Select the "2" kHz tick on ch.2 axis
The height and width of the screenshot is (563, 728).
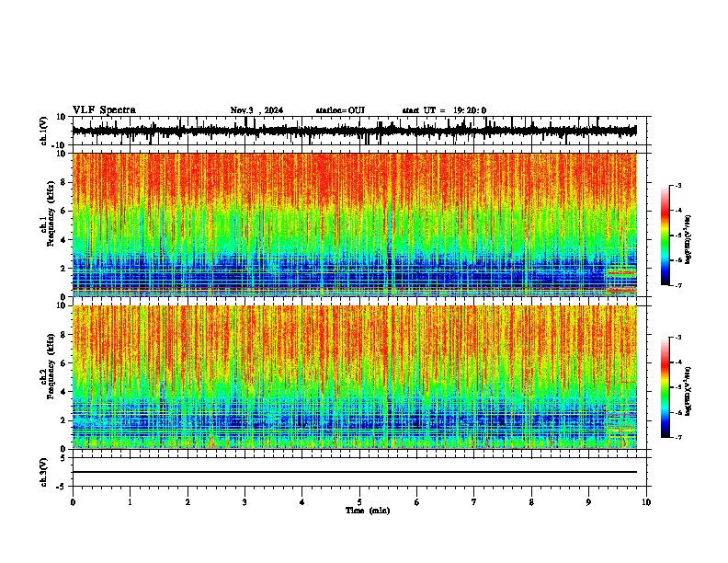[63, 420]
